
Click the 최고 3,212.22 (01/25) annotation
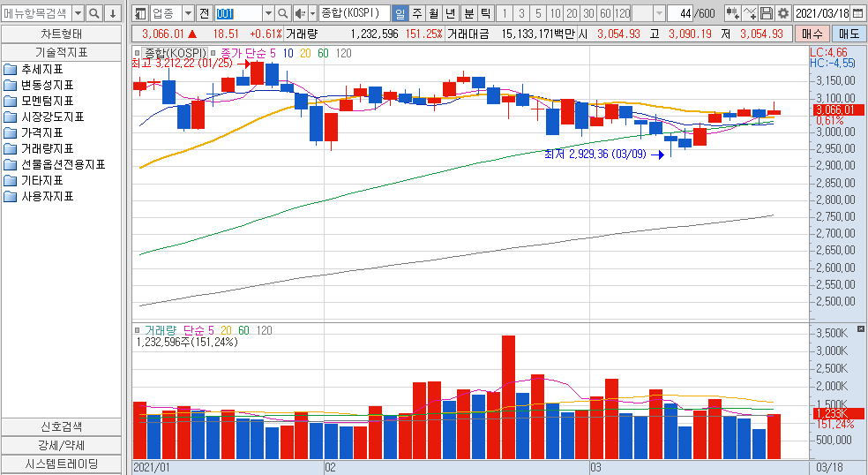tap(183, 64)
